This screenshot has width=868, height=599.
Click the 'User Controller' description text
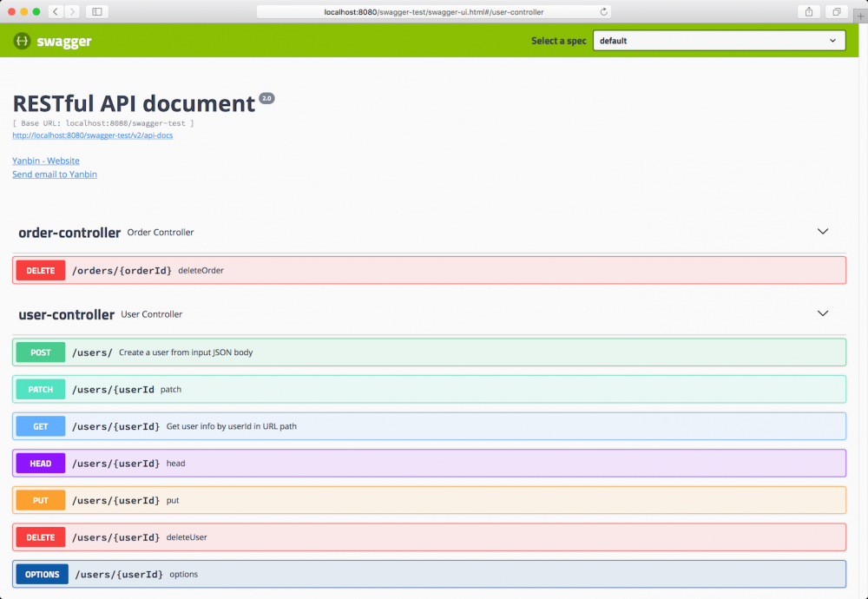[152, 314]
